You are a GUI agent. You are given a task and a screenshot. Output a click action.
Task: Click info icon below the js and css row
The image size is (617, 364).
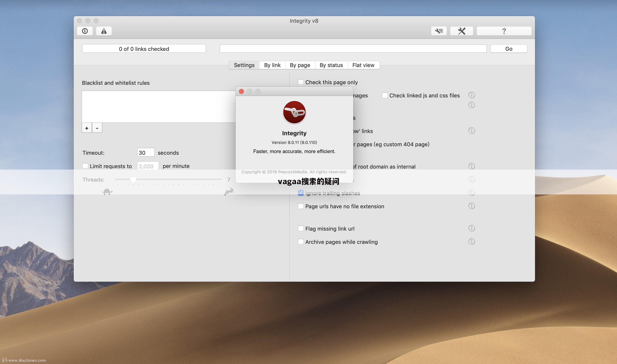[x=471, y=105]
